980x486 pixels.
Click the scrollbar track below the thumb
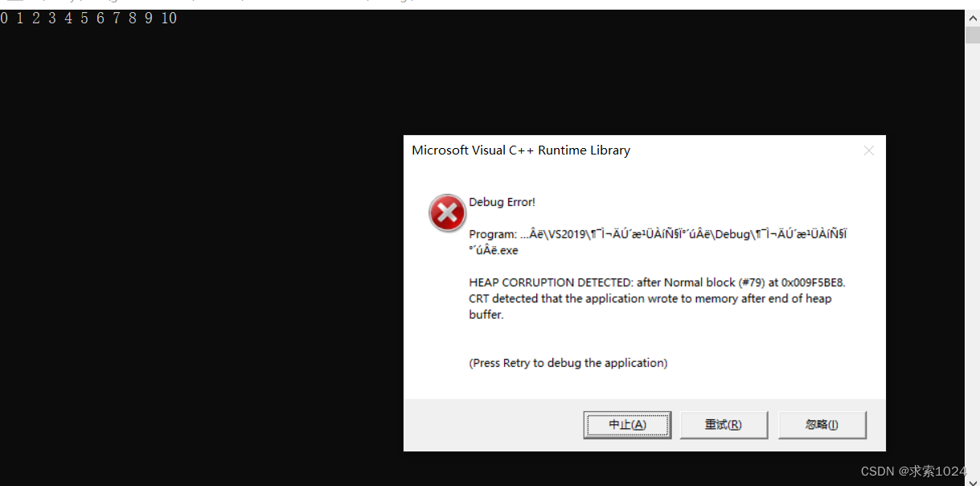point(972,257)
